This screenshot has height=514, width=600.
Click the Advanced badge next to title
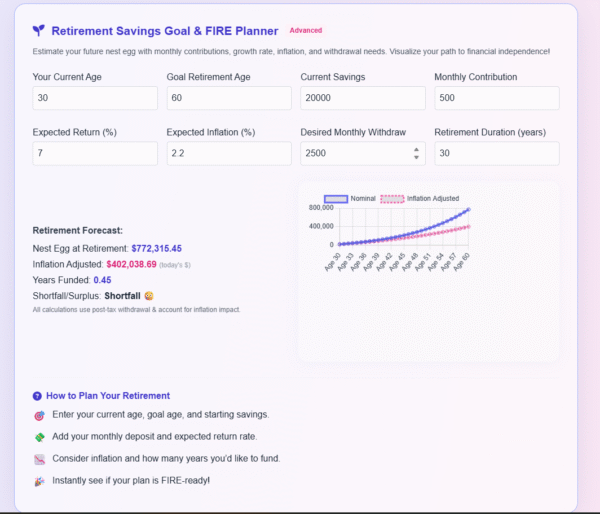click(305, 31)
